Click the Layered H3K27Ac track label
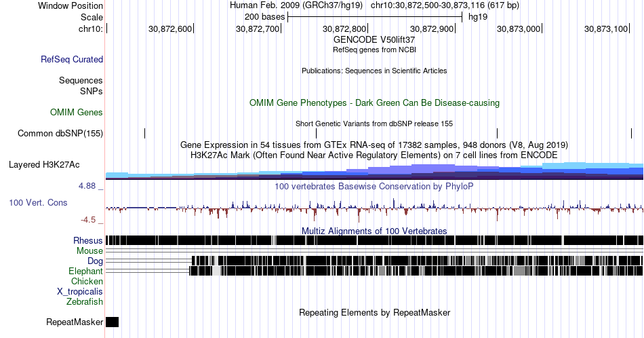Viewport: 644px width, 338px height. [x=44, y=165]
